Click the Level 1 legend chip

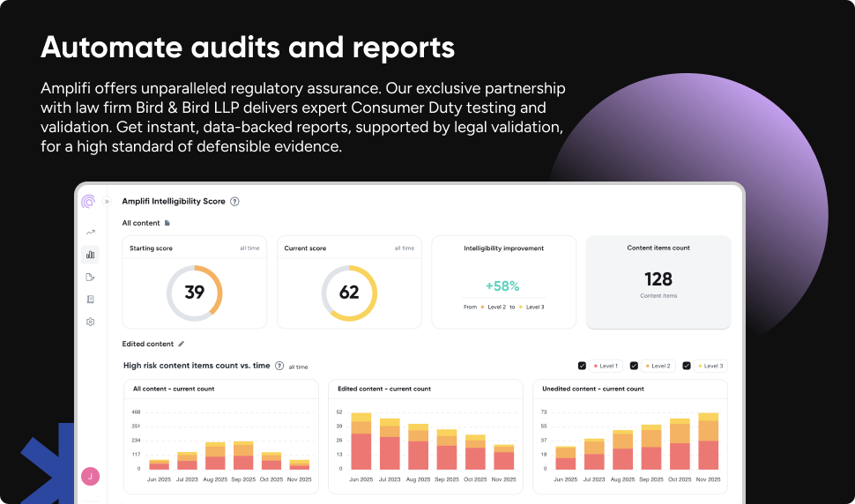coord(606,367)
